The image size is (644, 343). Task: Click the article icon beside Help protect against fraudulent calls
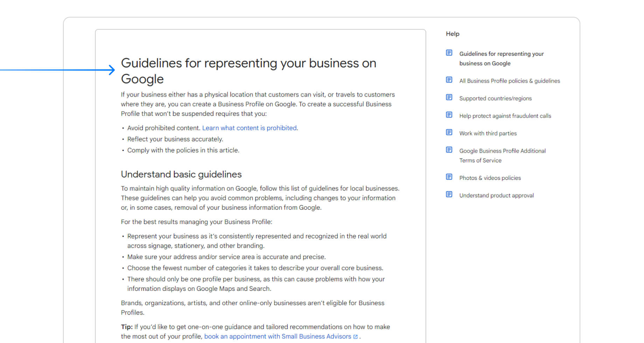tap(449, 115)
